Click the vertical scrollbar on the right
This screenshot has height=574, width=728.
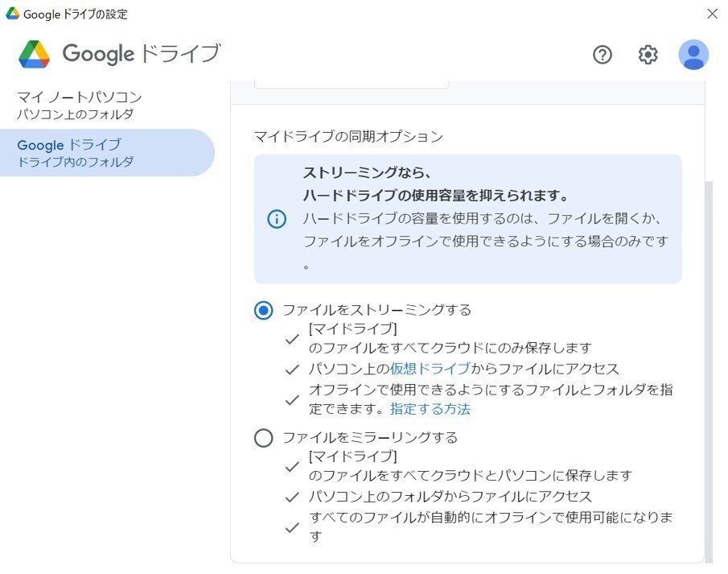pos(709,372)
